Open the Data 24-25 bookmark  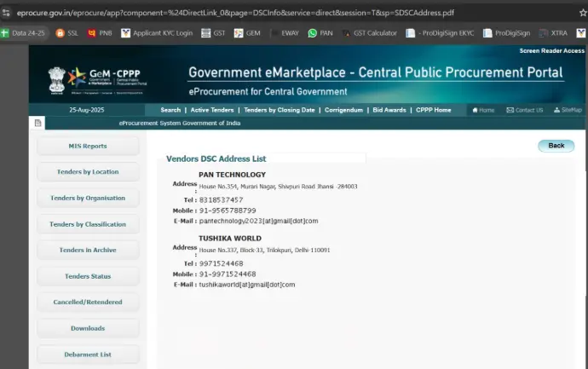[25, 33]
